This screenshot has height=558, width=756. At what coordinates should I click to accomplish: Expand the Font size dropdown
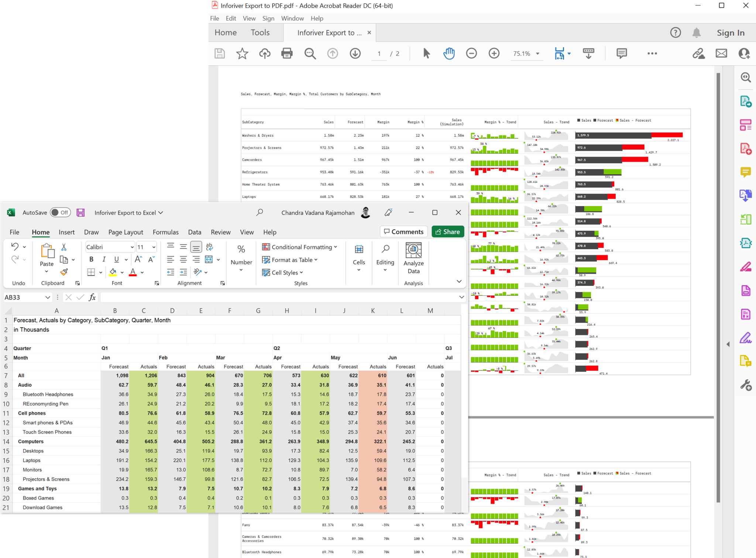(152, 248)
